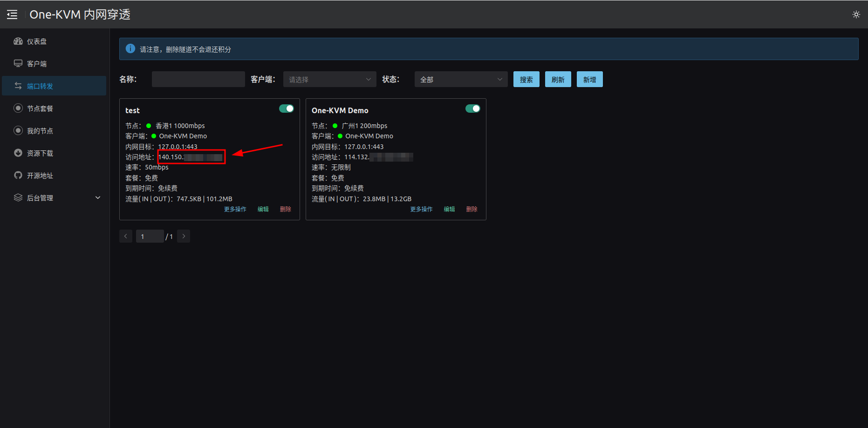Disable the test tunnel switch
The width and height of the screenshot is (868, 428).
pyautogui.click(x=286, y=109)
